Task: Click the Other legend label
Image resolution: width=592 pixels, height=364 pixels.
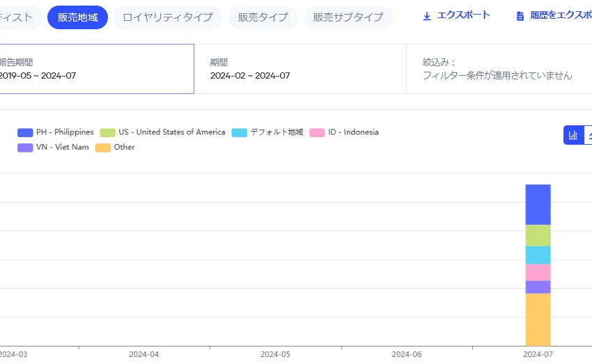Action: [124, 147]
